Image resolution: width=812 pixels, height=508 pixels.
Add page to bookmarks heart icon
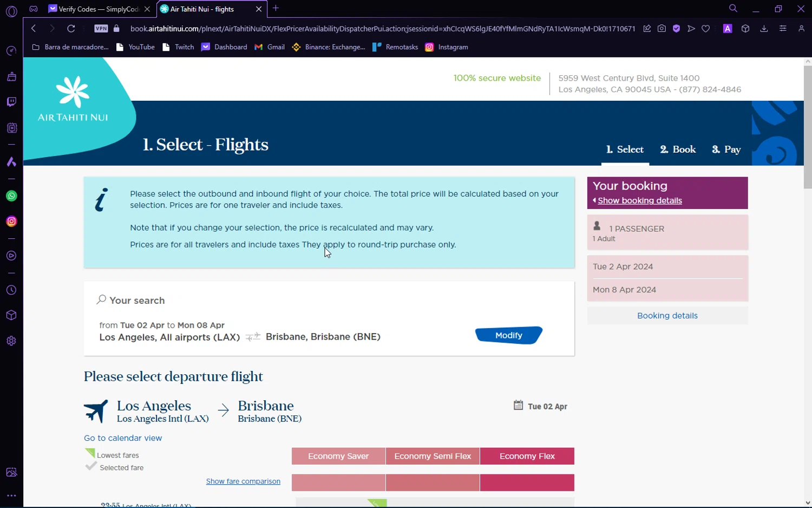[706, 29]
